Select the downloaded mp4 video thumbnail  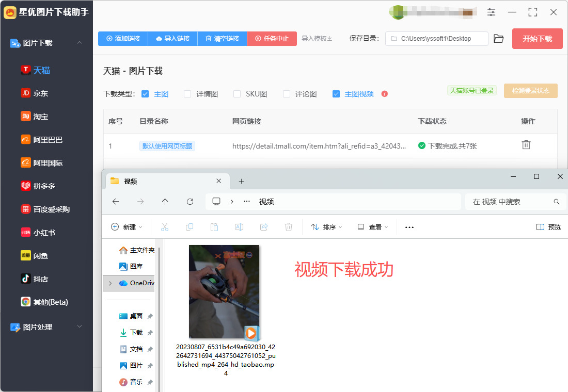[x=224, y=292]
